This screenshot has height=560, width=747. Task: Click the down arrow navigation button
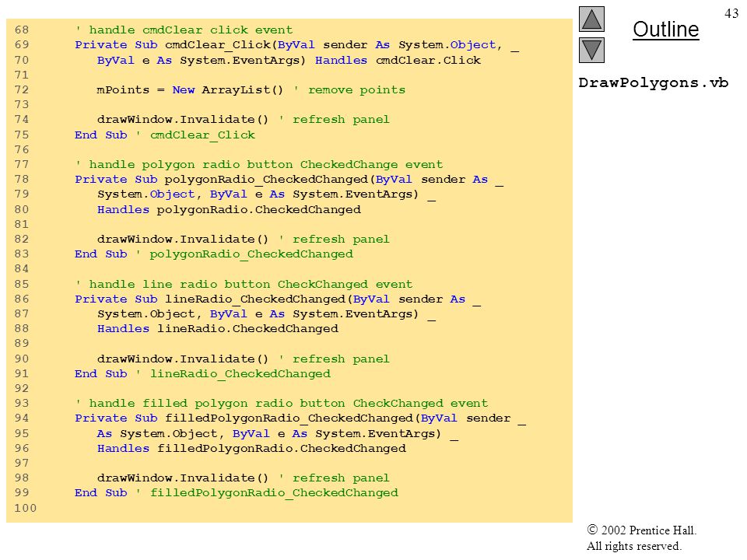pyautogui.click(x=591, y=50)
